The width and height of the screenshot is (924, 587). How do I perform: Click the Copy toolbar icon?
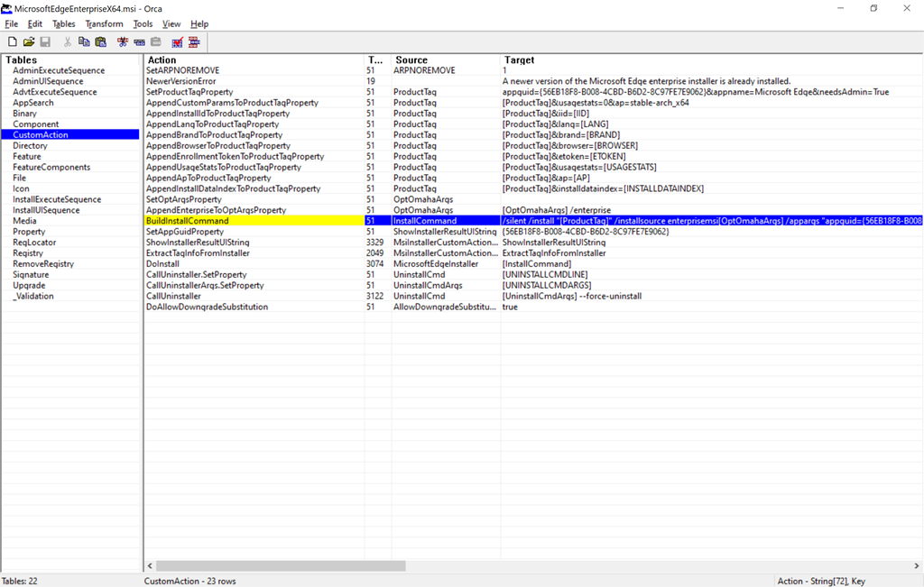[x=84, y=41]
